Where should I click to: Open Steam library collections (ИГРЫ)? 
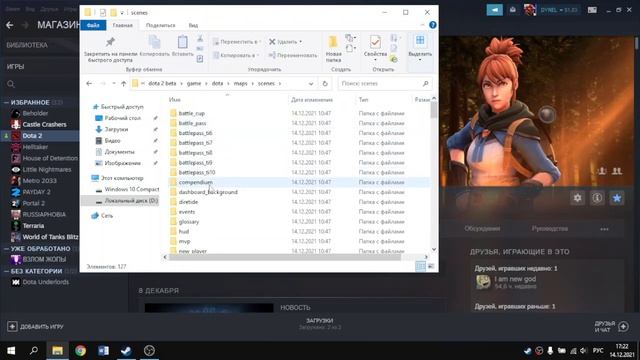(16, 67)
